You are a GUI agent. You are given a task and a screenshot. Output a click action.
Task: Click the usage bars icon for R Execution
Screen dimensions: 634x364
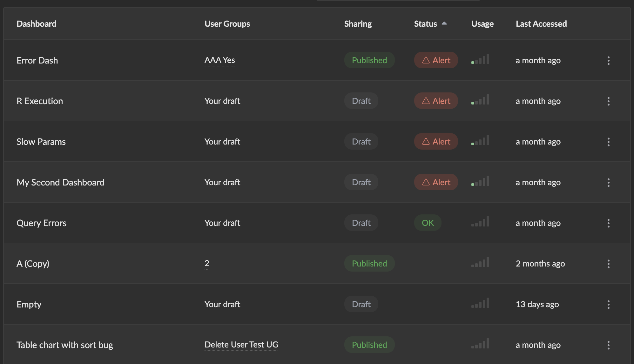click(480, 100)
